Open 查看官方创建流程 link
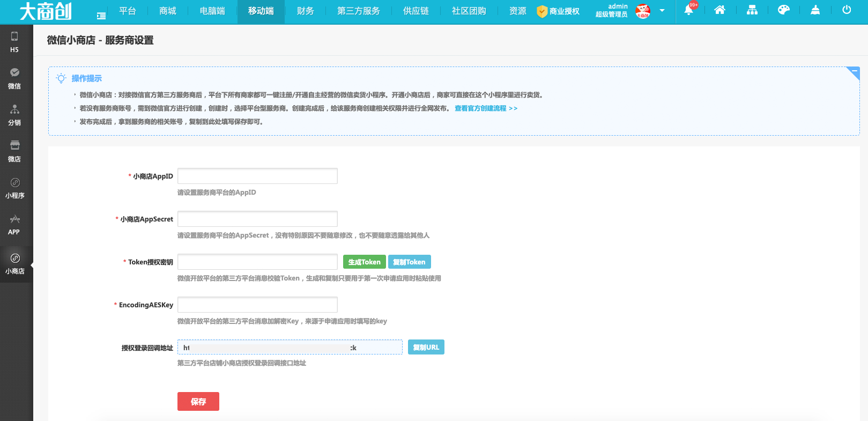Image resolution: width=868 pixels, height=421 pixels. click(486, 108)
